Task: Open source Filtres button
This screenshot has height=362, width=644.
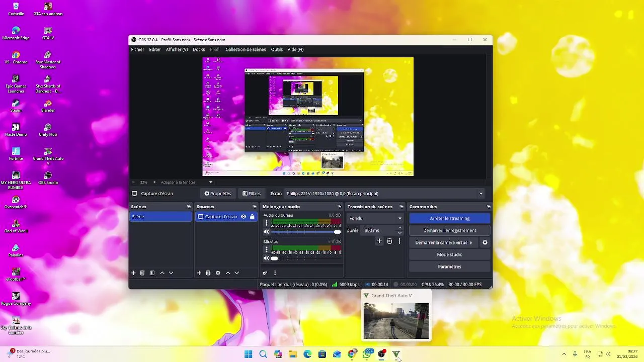Action: (252, 194)
